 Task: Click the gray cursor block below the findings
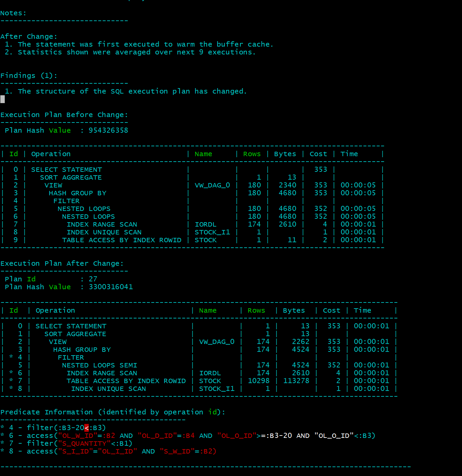point(2,99)
